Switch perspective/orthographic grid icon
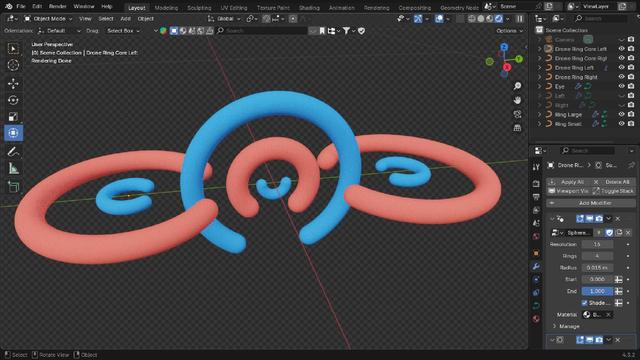Screen dimensions: 640x360 tap(517, 128)
